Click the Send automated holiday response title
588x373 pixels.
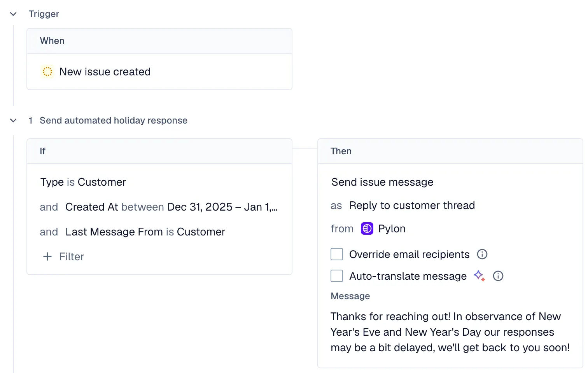click(114, 121)
